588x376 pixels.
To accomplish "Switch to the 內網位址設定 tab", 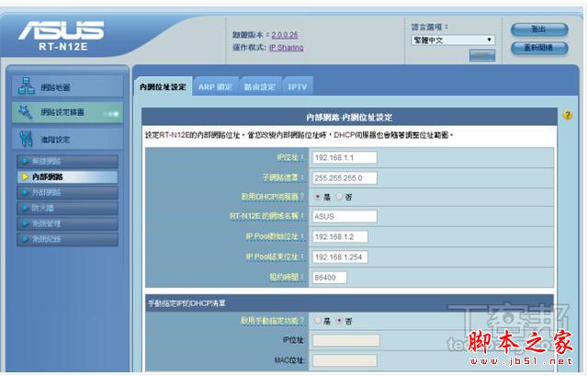I will pos(164,86).
